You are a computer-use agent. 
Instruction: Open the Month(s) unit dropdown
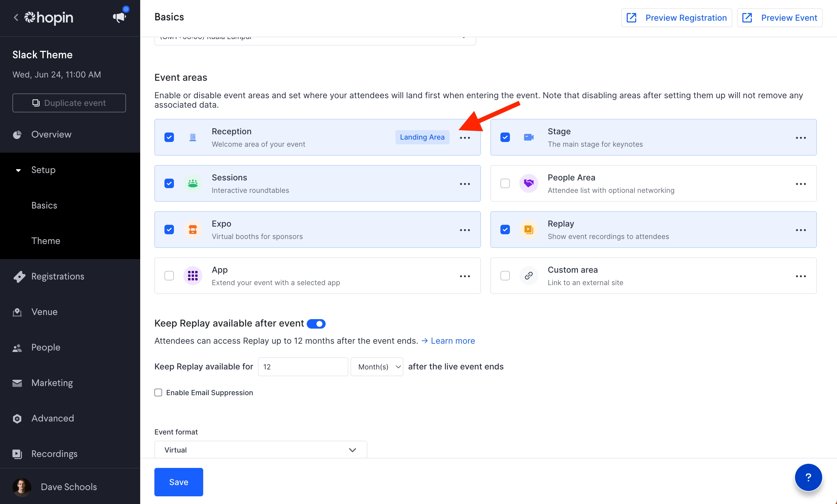point(377,367)
